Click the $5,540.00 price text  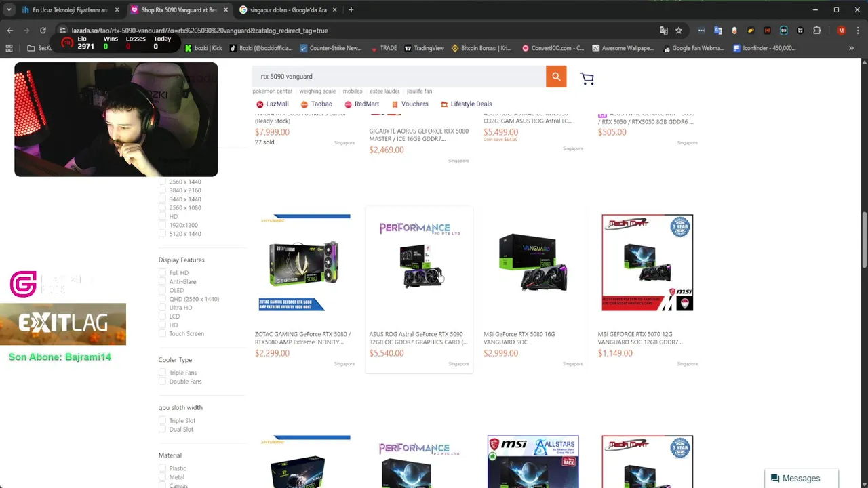pos(387,353)
